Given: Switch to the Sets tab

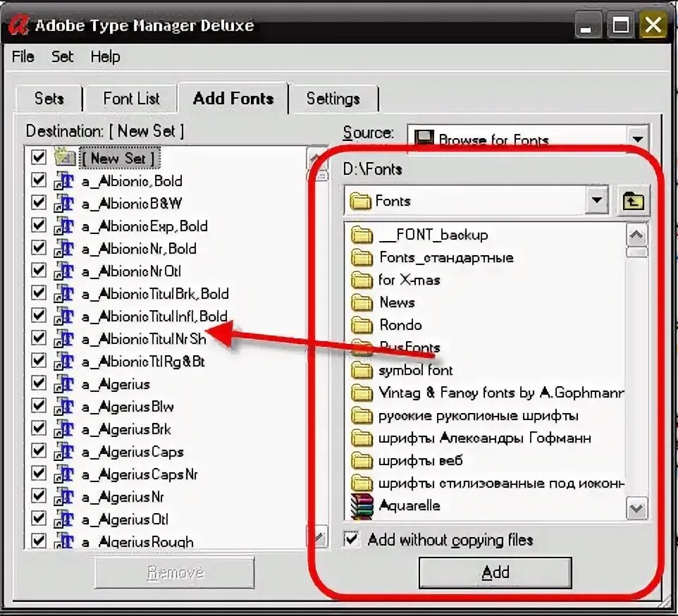Looking at the screenshot, I should [x=49, y=99].
